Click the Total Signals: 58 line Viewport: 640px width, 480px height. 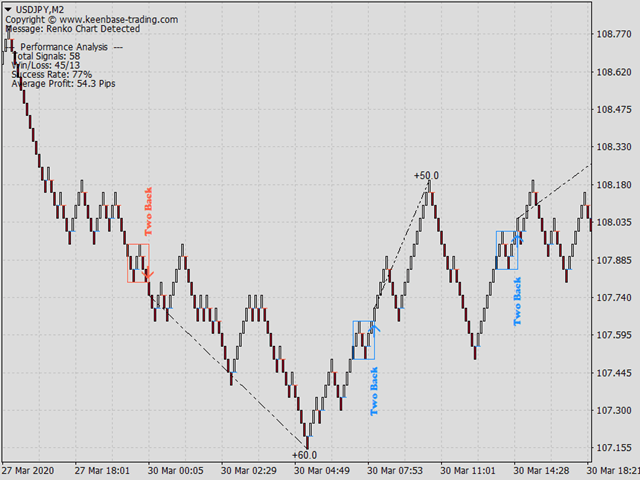click(x=47, y=56)
